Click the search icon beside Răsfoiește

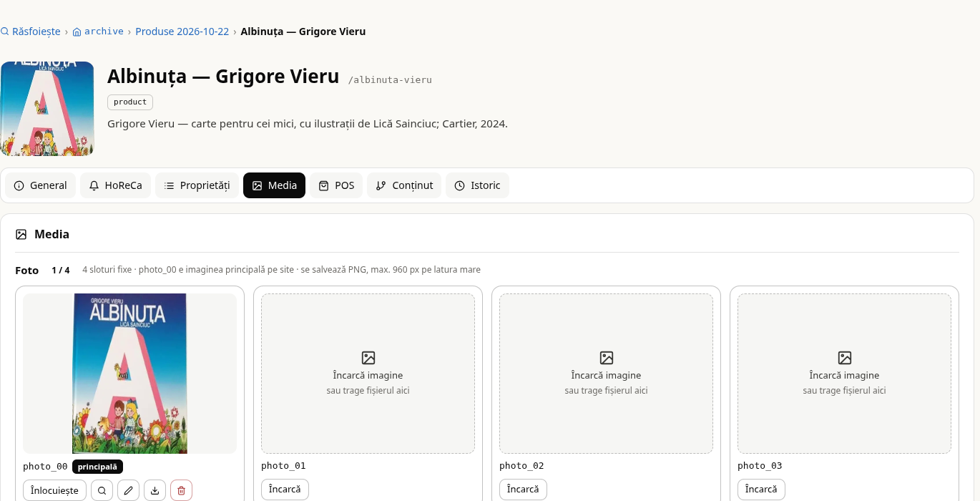point(4,31)
